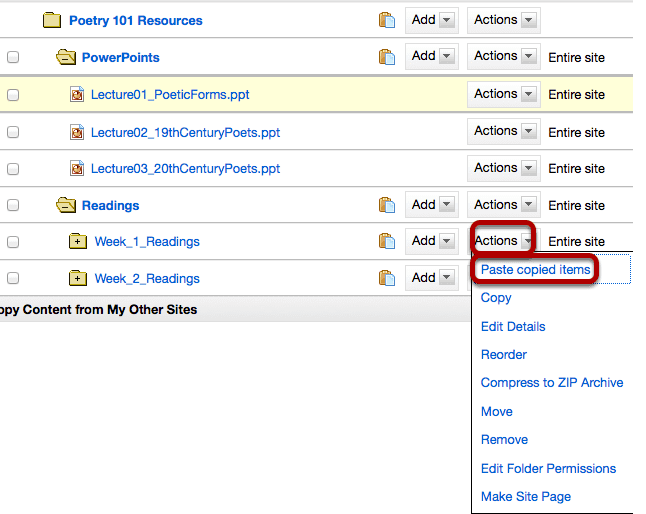Click paste clipboard icon in Week_2_Readings row
Screen dimensions: 646x514
(x=387, y=278)
